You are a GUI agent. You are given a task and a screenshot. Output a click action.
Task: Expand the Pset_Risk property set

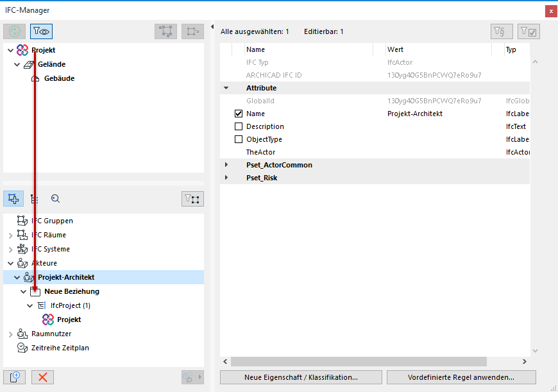[x=226, y=178]
